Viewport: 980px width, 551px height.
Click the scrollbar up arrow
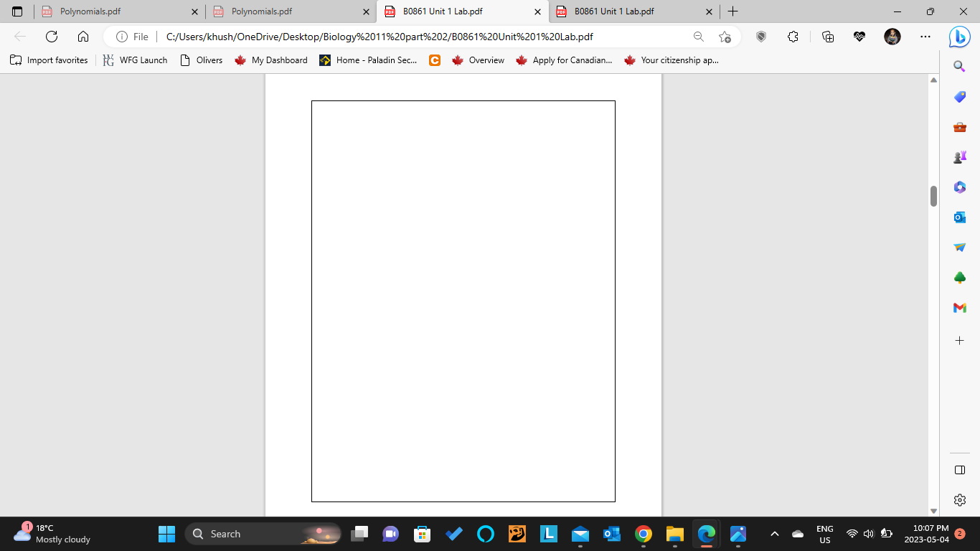click(x=933, y=80)
